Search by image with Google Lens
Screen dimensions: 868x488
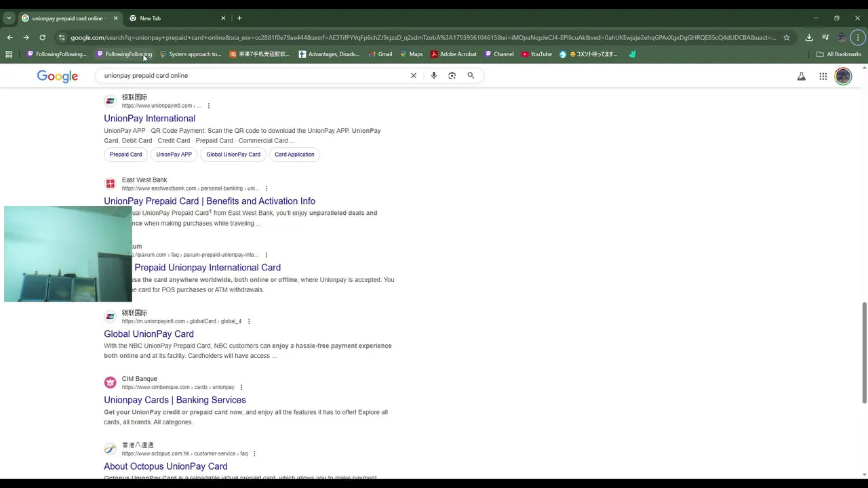coord(452,75)
